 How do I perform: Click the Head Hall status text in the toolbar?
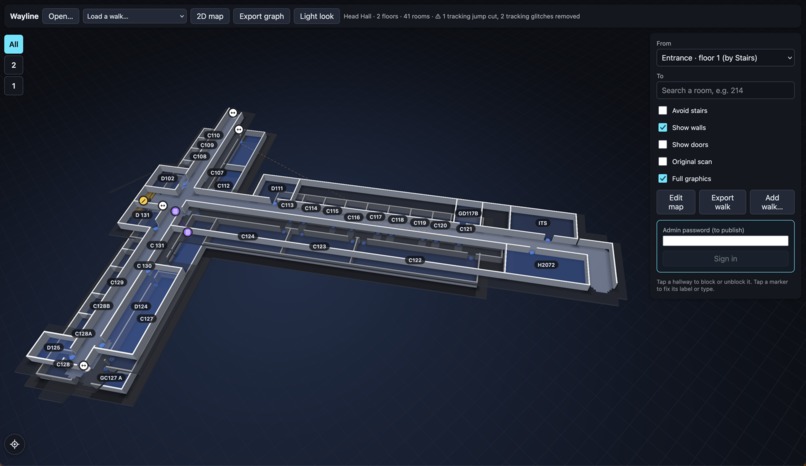coord(462,16)
